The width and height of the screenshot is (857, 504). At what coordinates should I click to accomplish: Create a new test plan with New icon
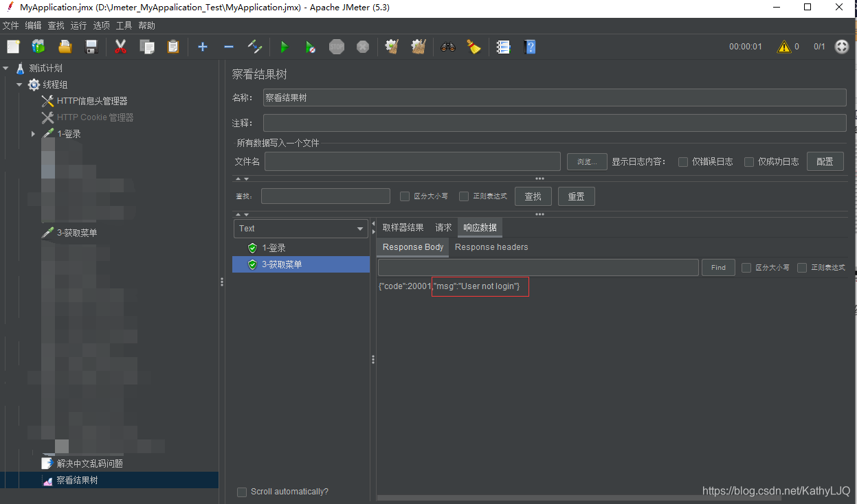click(x=14, y=47)
